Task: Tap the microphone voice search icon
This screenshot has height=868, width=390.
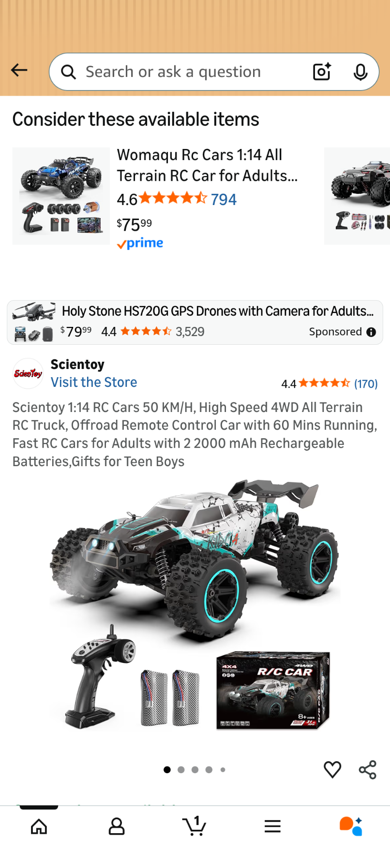Action: tap(360, 72)
